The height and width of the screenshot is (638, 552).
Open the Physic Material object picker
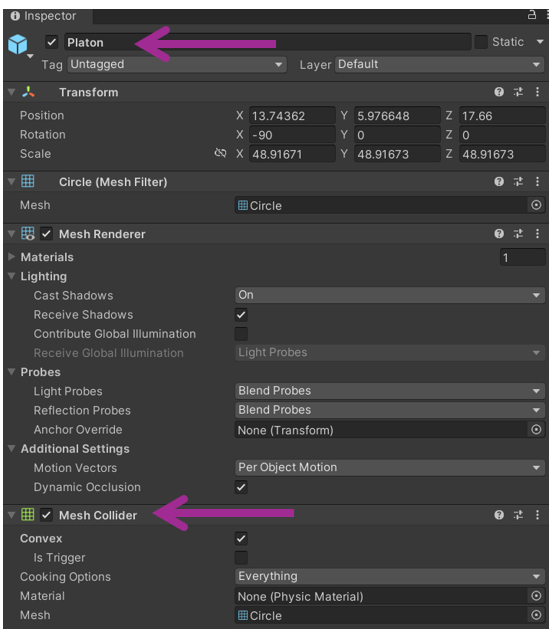(x=536, y=596)
